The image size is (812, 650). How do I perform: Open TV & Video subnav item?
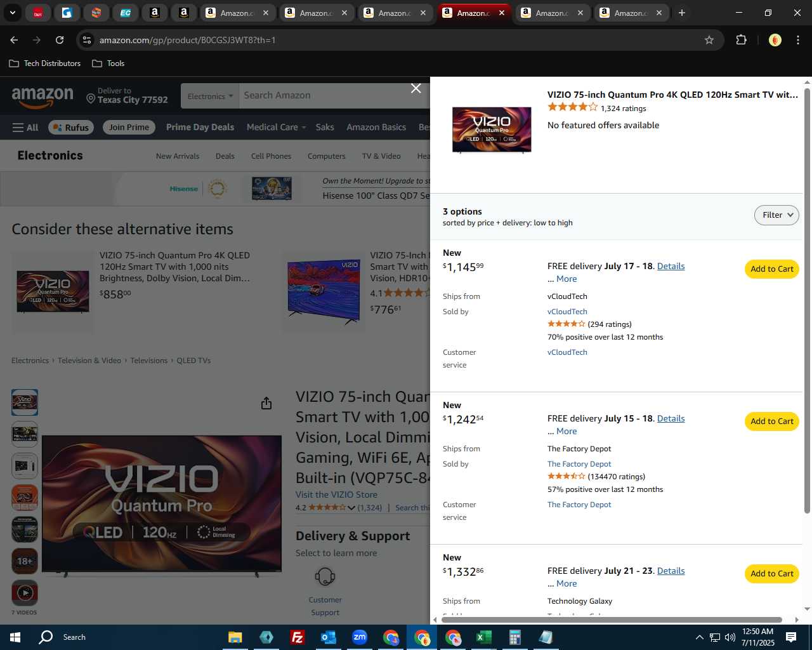[381, 156]
